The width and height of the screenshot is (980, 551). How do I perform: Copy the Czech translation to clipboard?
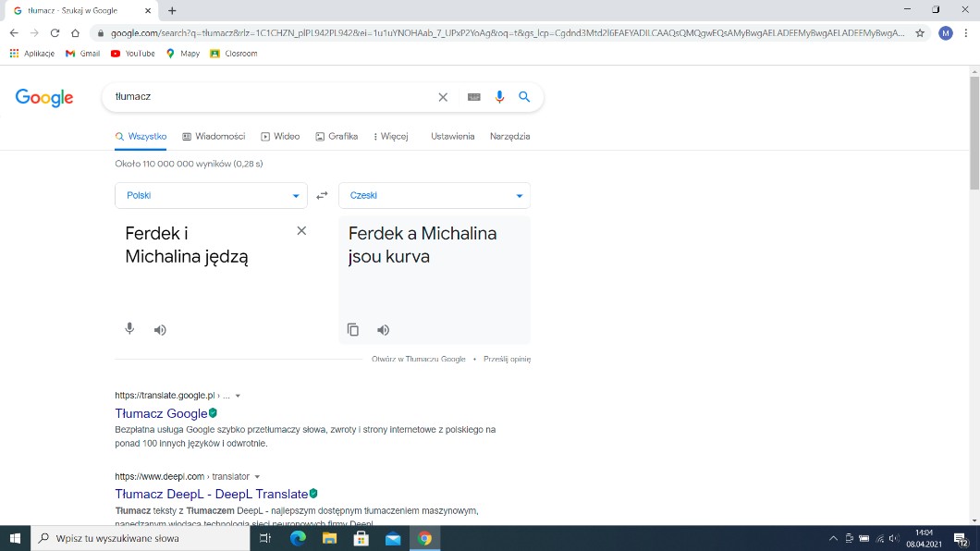pyautogui.click(x=353, y=330)
